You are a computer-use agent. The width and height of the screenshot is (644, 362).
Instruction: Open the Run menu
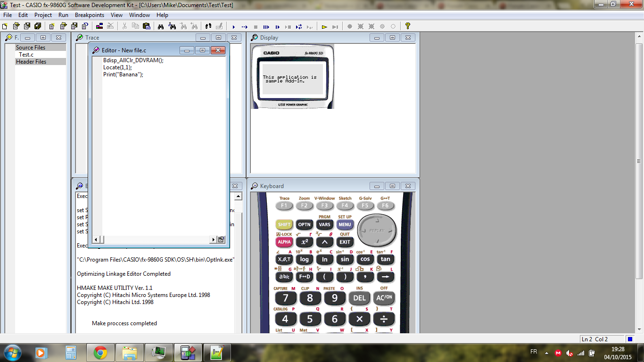pyautogui.click(x=64, y=15)
